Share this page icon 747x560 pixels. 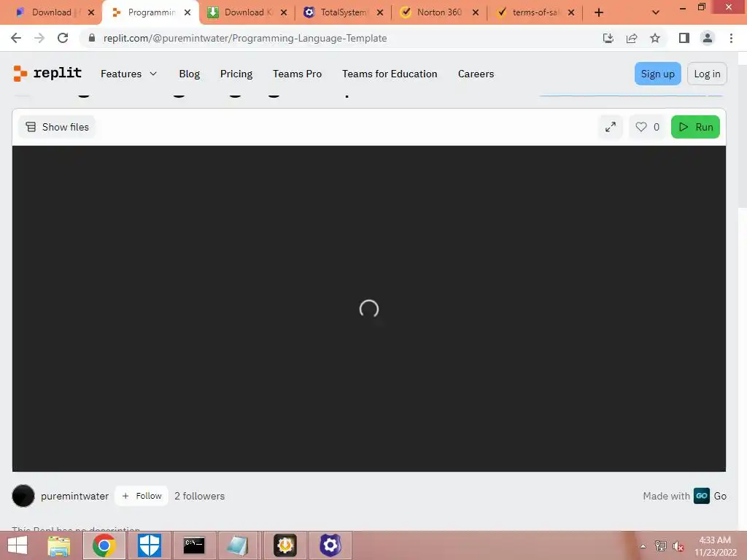click(632, 38)
